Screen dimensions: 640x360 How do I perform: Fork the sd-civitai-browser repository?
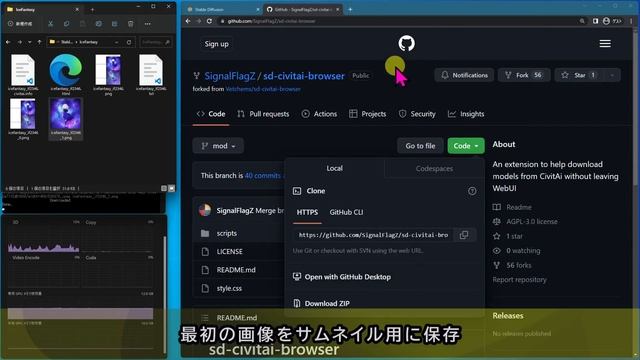coord(524,75)
